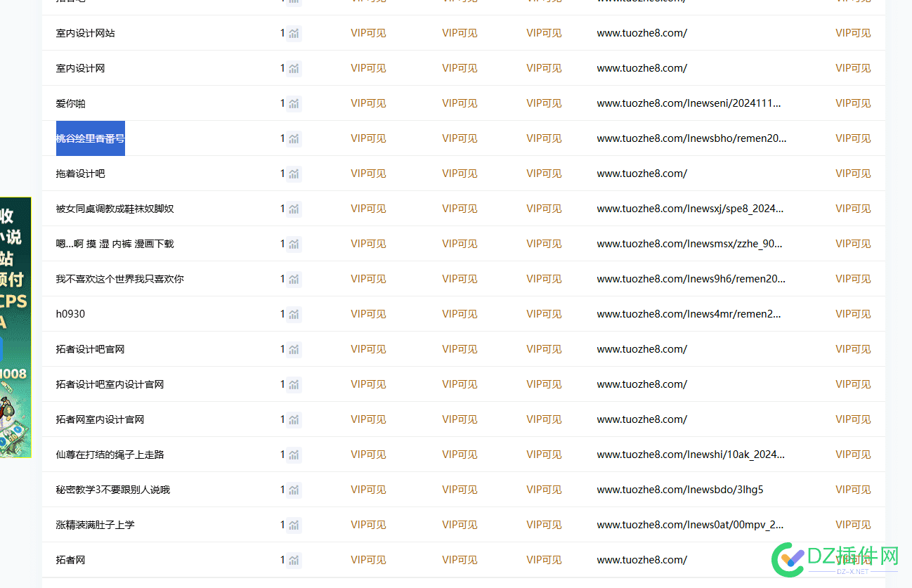Open www.tuozhe8.com/ URL in 室内设计网 row
Image resolution: width=912 pixels, height=588 pixels.
click(x=641, y=68)
